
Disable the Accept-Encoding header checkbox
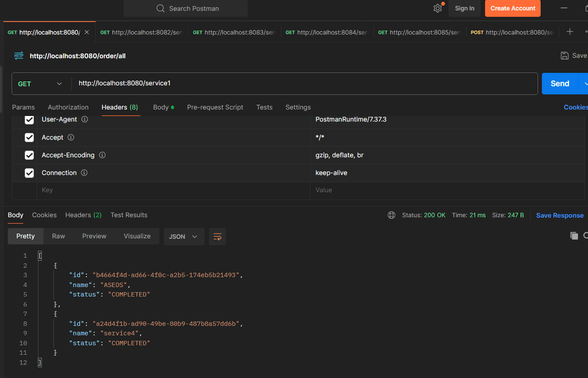click(29, 155)
